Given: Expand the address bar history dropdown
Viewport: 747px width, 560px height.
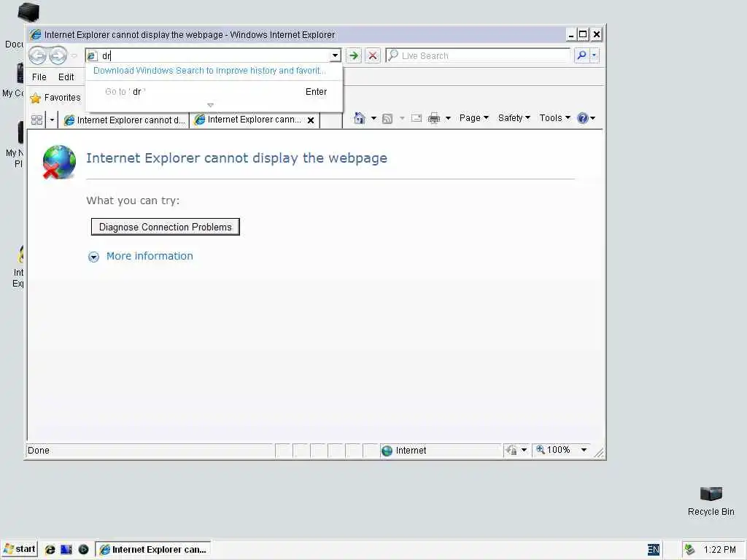Looking at the screenshot, I should point(336,55).
